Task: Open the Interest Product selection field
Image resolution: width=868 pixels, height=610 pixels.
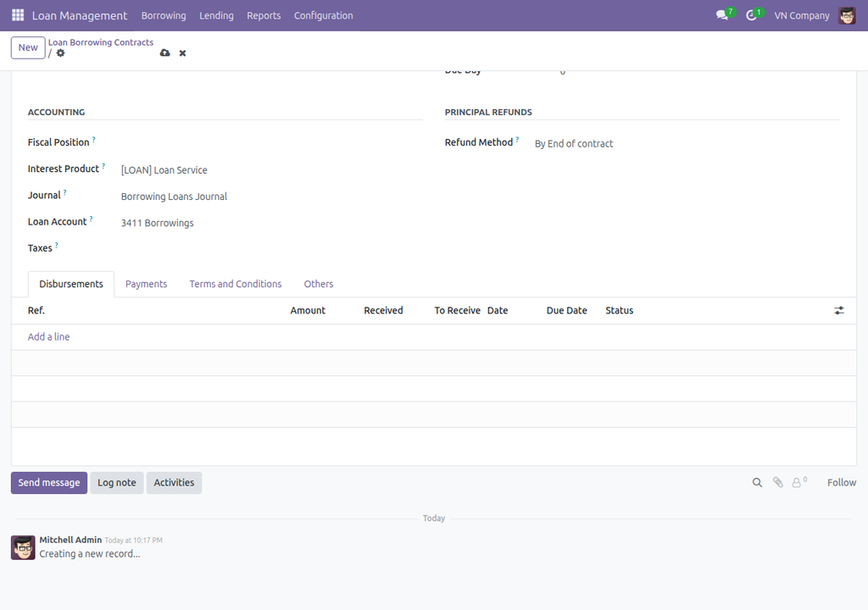Action: (x=271, y=170)
